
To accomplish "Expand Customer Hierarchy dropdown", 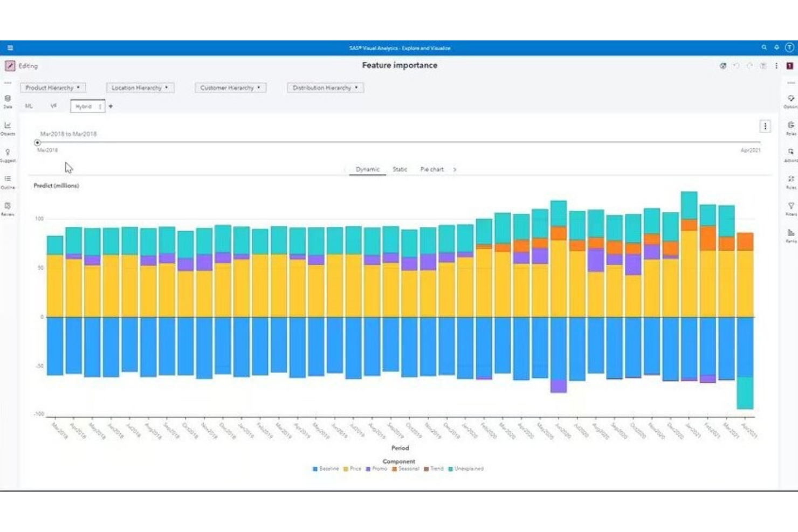I will click(230, 87).
